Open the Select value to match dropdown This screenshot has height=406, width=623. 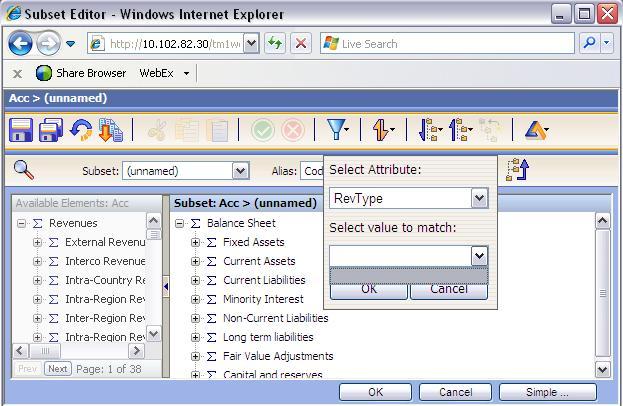click(480, 256)
